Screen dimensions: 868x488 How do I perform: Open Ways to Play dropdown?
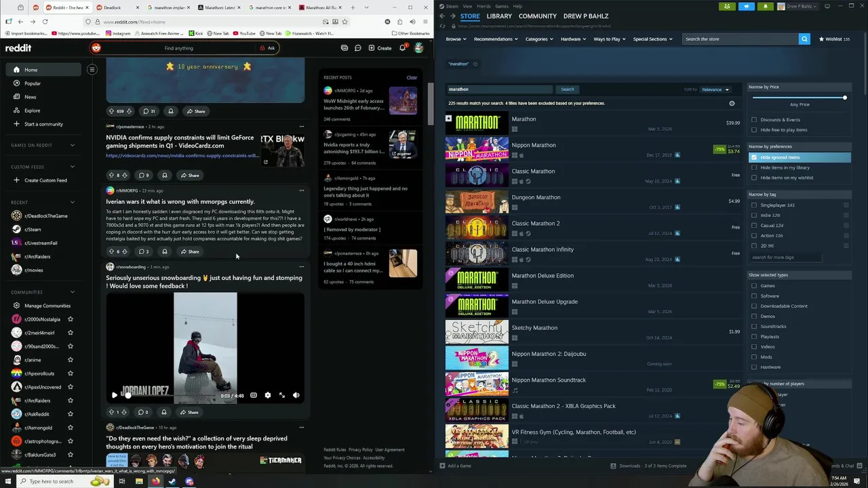pyautogui.click(x=610, y=39)
